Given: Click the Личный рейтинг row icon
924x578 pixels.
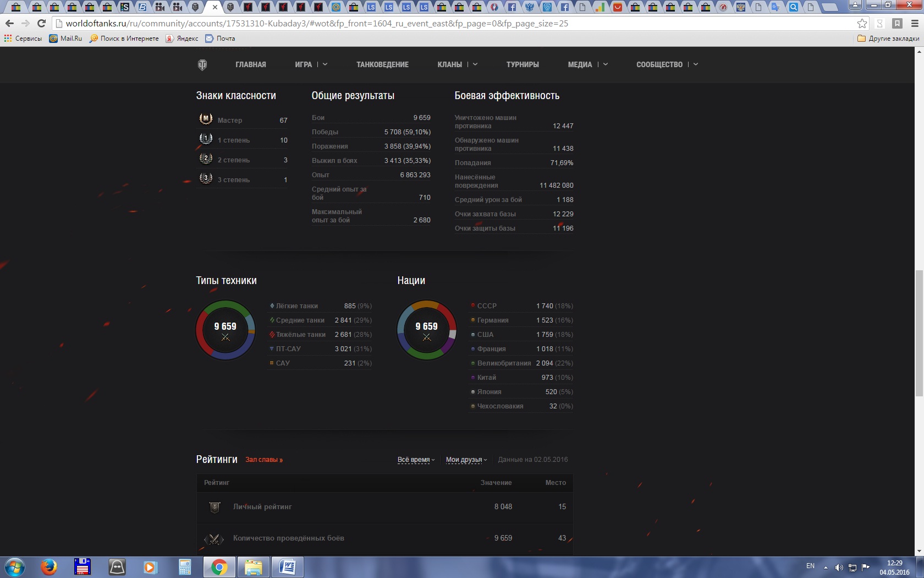Looking at the screenshot, I should point(215,507).
